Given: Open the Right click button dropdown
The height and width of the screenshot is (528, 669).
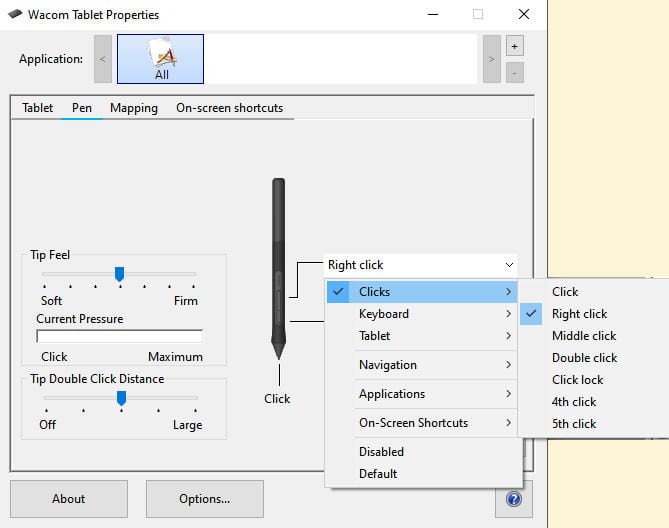Looking at the screenshot, I should coord(420,265).
